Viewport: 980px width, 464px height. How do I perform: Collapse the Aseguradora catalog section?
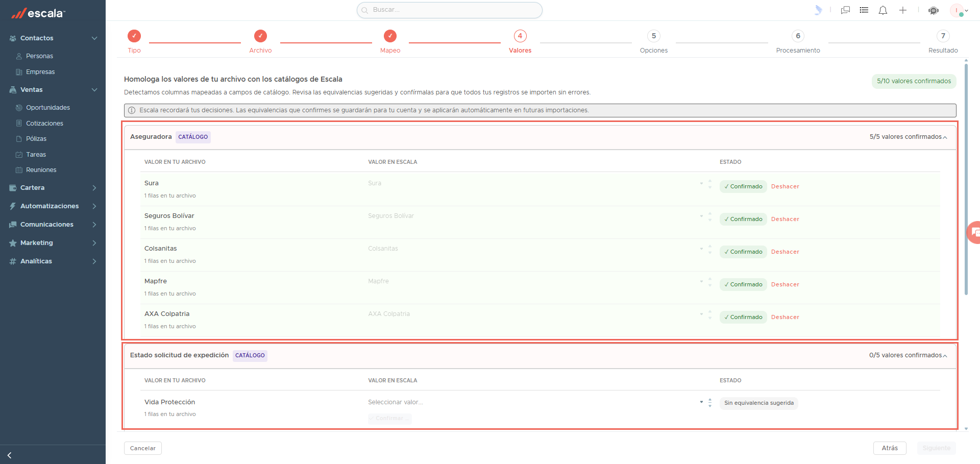945,137
